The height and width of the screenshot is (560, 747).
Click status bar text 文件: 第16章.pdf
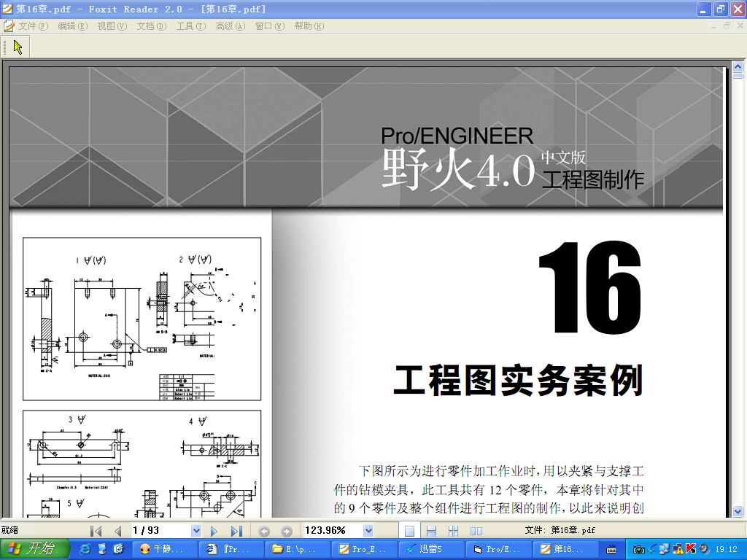coord(560,530)
